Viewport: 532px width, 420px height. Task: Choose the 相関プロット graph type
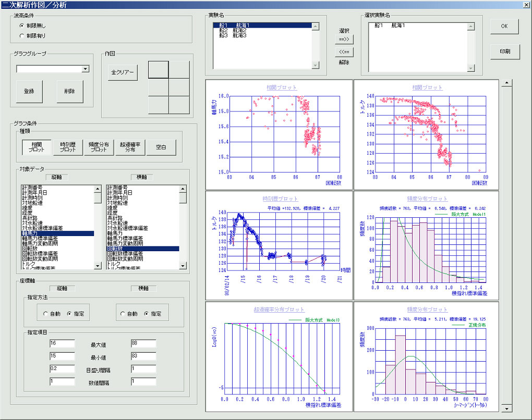tap(37, 147)
